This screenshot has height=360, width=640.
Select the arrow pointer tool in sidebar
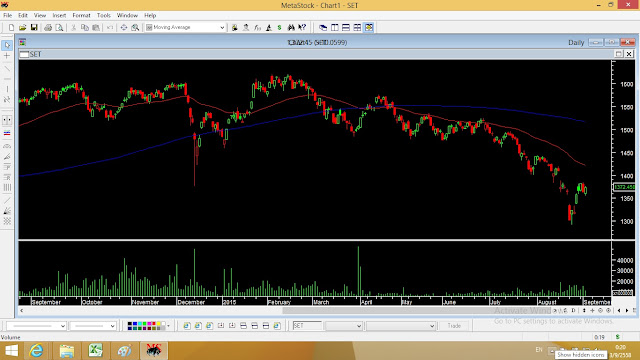(x=7, y=45)
